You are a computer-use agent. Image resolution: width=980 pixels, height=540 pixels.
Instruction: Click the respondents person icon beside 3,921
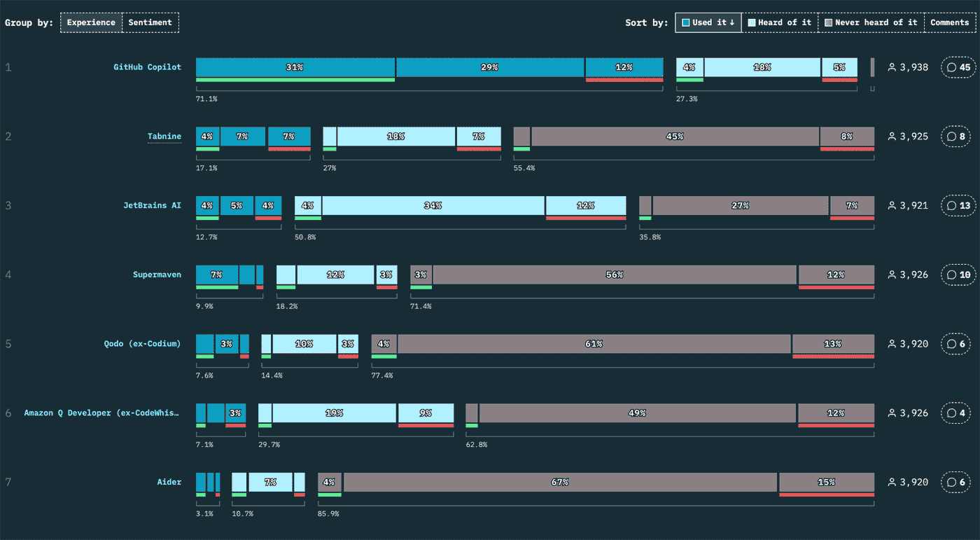(x=892, y=206)
